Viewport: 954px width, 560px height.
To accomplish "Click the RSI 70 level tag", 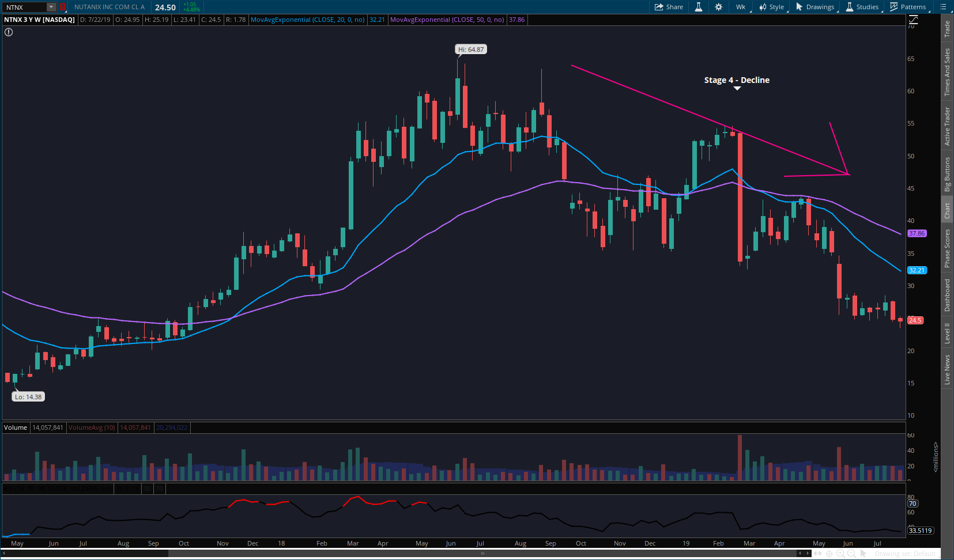I will coord(912,504).
